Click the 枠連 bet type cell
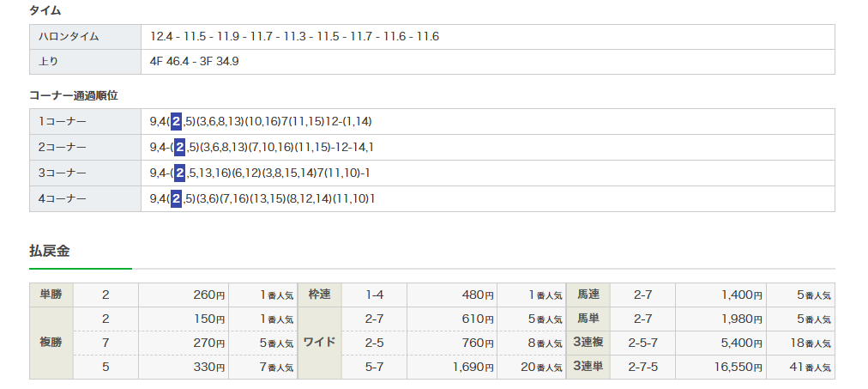868x389 pixels. click(x=319, y=295)
